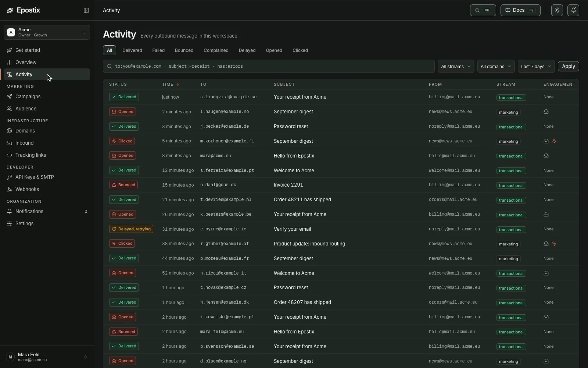Click the Settings sliders icon
The width and height of the screenshot is (588, 368).
[x=10, y=223]
